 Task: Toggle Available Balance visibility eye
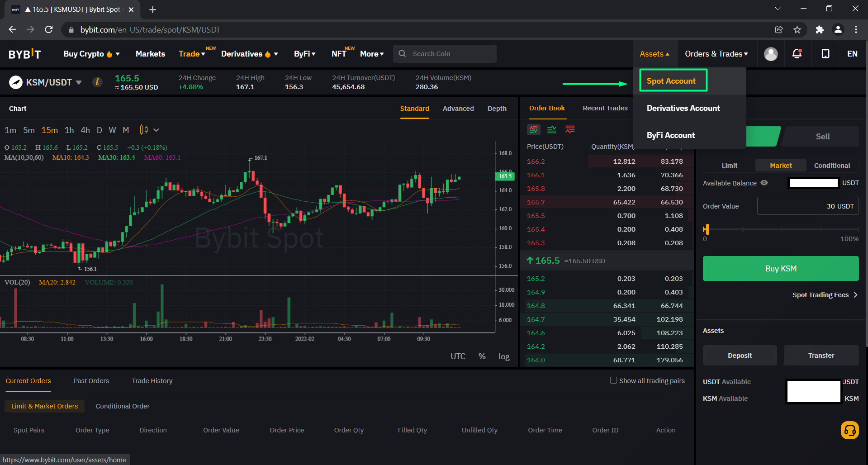click(x=764, y=183)
